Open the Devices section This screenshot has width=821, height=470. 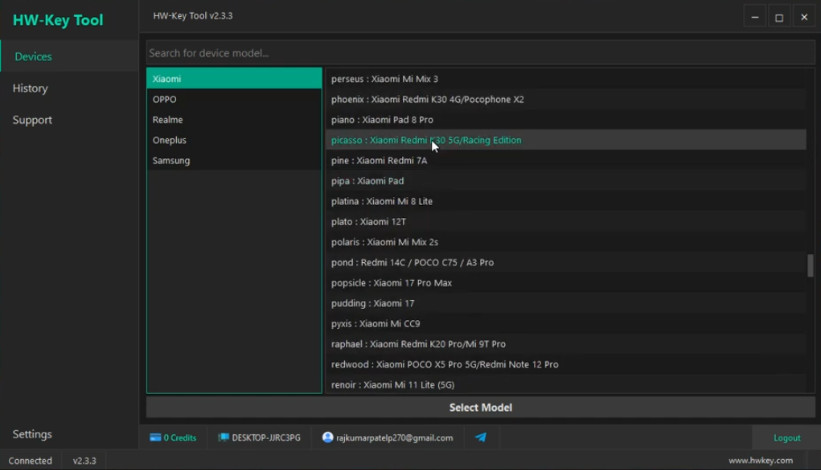[69, 57]
